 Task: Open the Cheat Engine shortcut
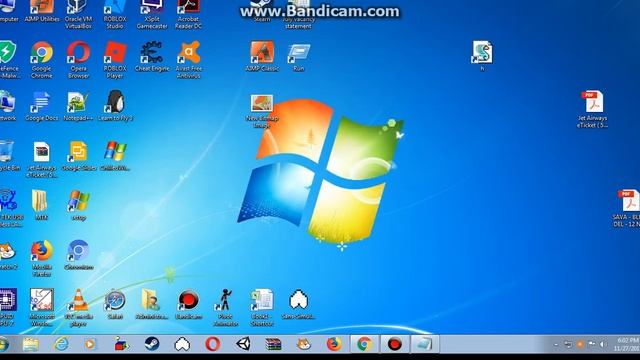pos(152,57)
